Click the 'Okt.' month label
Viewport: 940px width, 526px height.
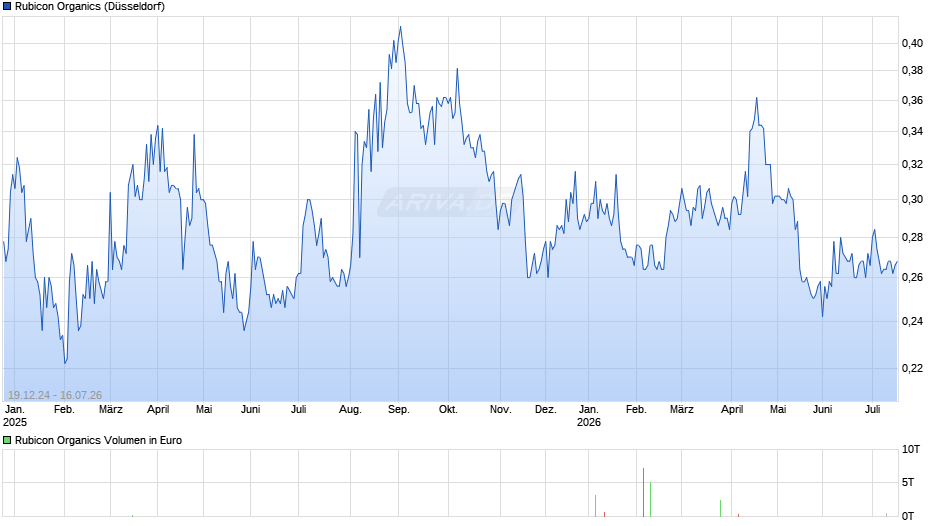click(448, 410)
